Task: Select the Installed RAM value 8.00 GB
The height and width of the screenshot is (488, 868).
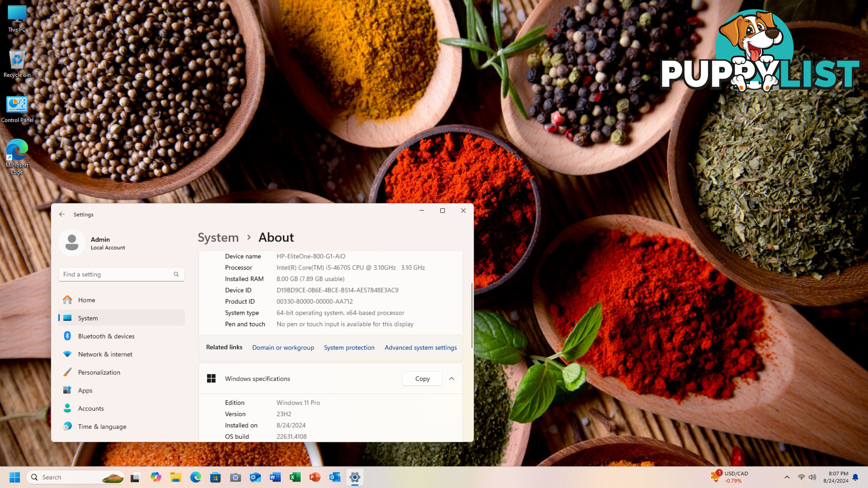Action: click(310, 279)
